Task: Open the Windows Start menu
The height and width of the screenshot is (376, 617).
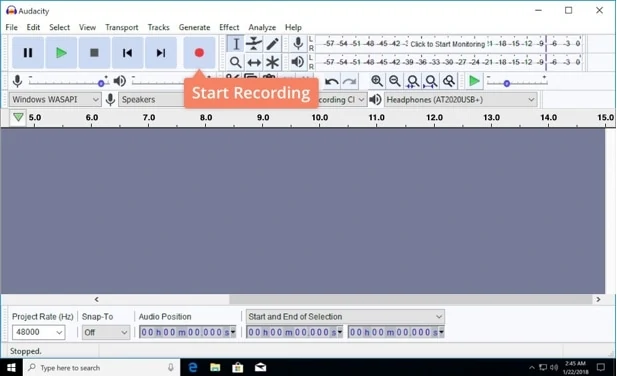Action: [11, 367]
